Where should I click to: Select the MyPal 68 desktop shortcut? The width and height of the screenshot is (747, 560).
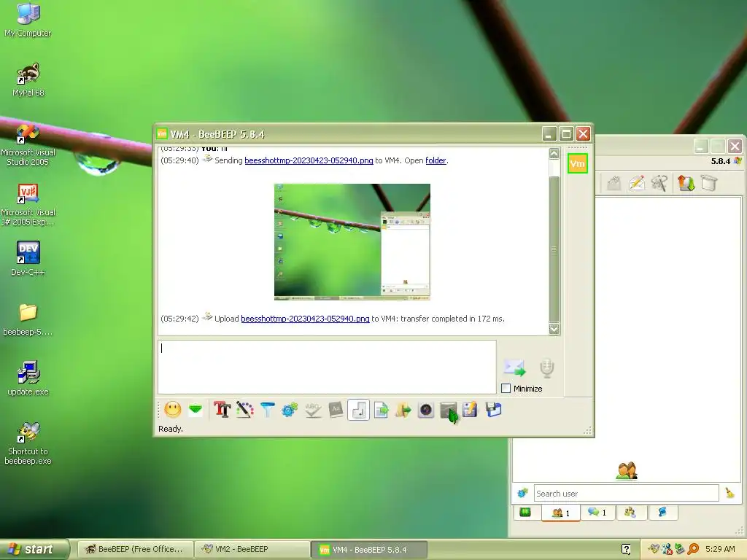click(x=28, y=79)
